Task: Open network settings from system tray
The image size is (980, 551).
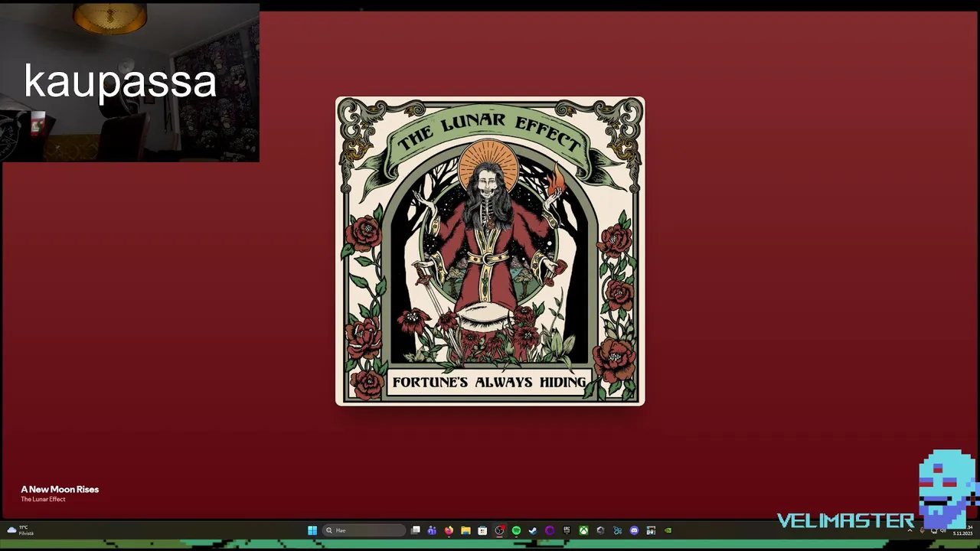Action: pyautogui.click(x=934, y=531)
